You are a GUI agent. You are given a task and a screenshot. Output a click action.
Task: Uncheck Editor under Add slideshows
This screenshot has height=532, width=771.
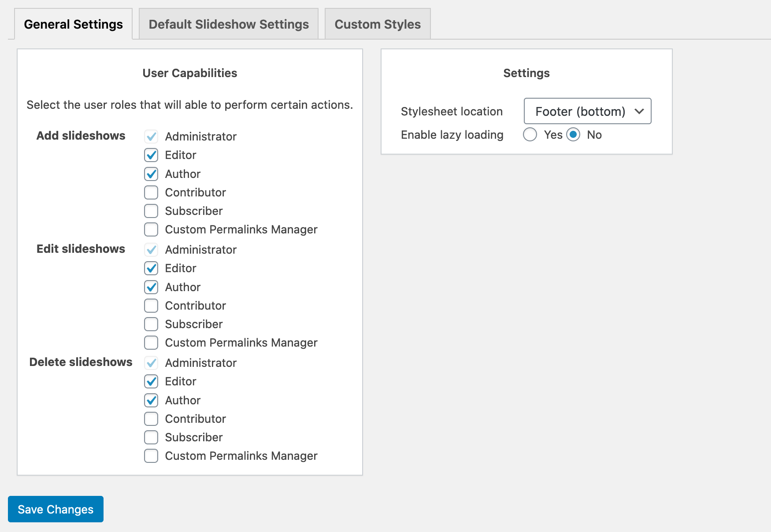pos(151,155)
